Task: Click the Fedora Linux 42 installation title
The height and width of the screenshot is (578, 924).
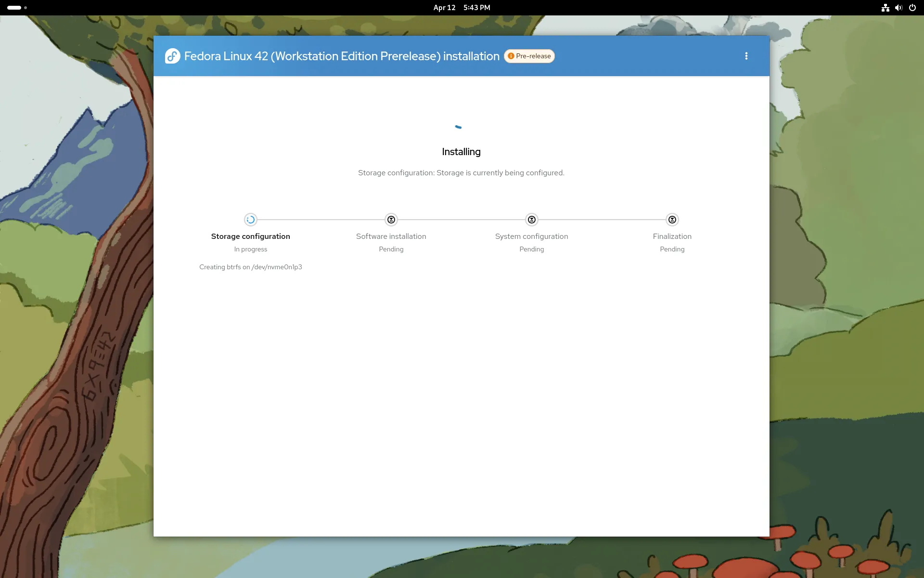Action: [342, 56]
